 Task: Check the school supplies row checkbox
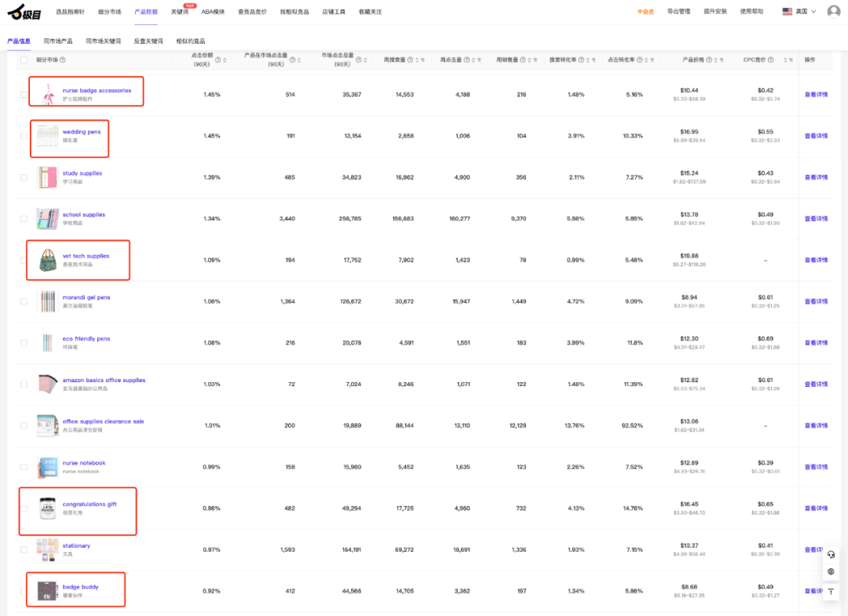coord(24,219)
